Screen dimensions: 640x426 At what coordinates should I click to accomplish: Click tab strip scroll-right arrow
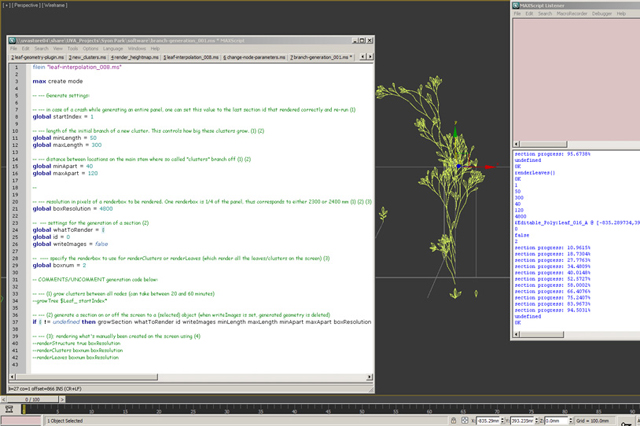[x=370, y=57]
